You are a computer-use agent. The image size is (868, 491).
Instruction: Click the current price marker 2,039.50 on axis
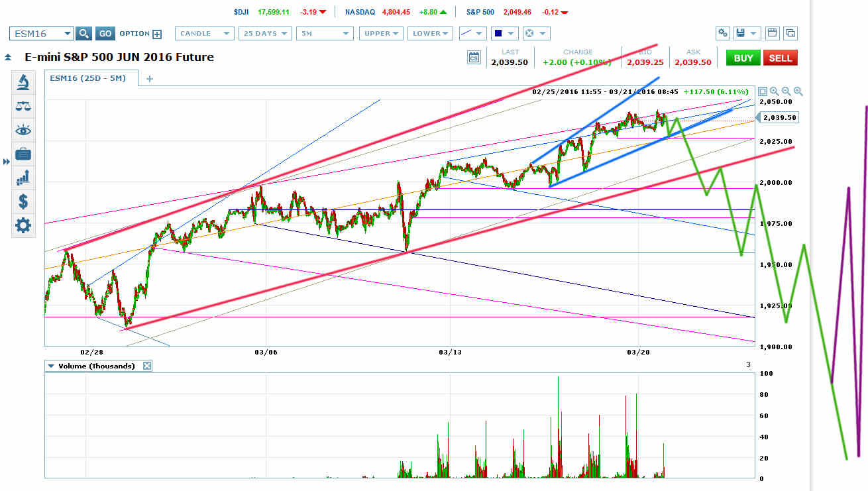coord(779,117)
